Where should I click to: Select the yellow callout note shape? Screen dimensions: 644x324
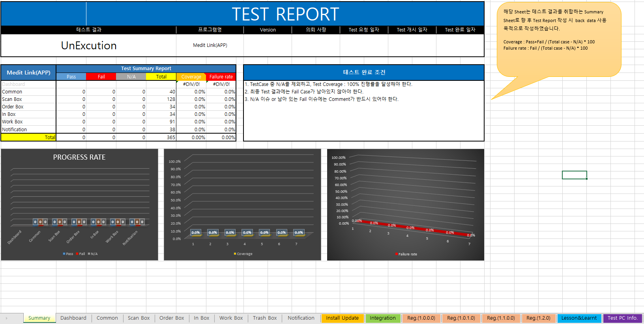559,39
